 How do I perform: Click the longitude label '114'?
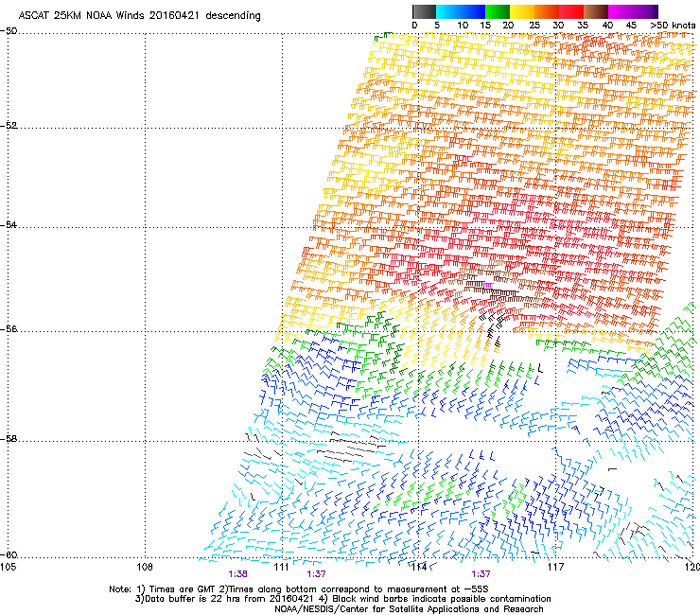[419, 567]
